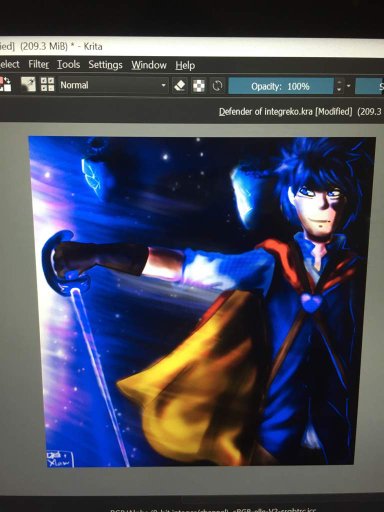Open the Choose brush preset grid
Viewport: 384px width, 512px height.
(47, 84)
